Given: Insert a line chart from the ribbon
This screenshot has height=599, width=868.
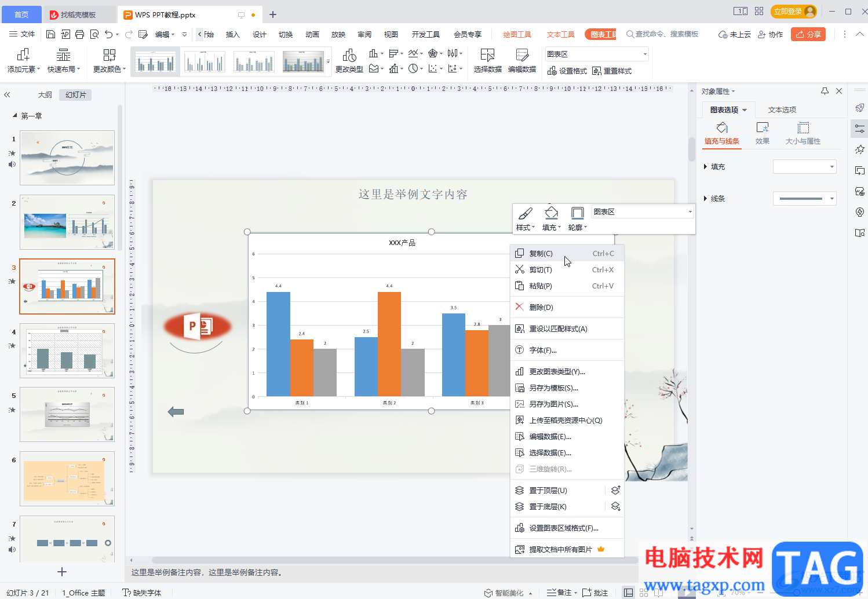Looking at the screenshot, I should point(413,53).
